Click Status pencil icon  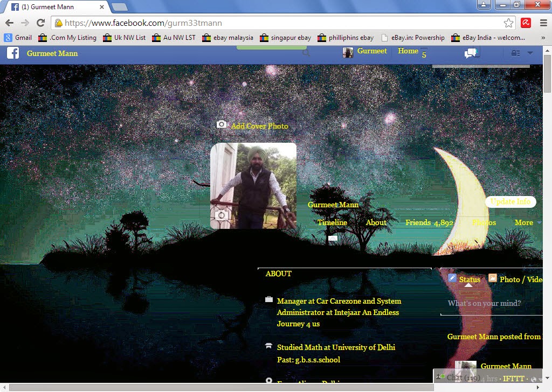coord(452,278)
